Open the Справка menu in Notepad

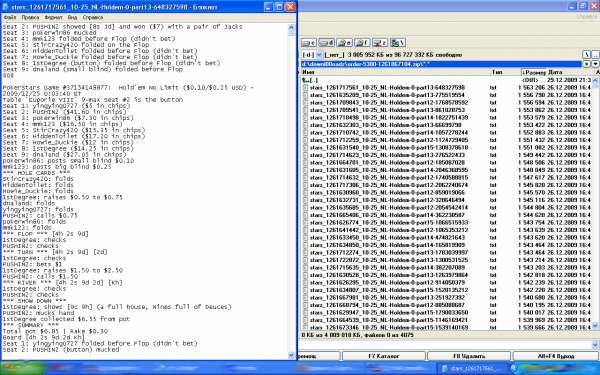pos(93,17)
